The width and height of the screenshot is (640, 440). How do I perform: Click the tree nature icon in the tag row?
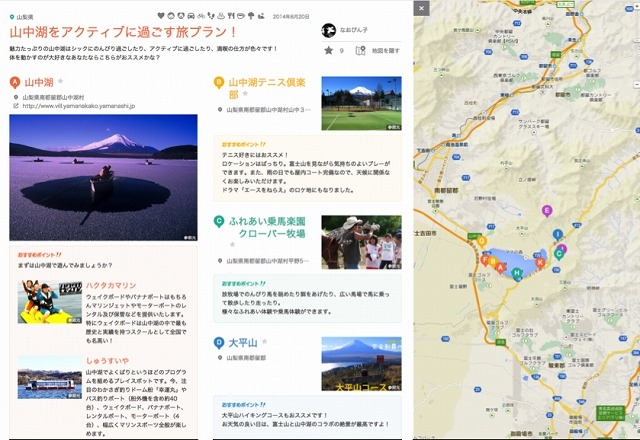(251, 16)
